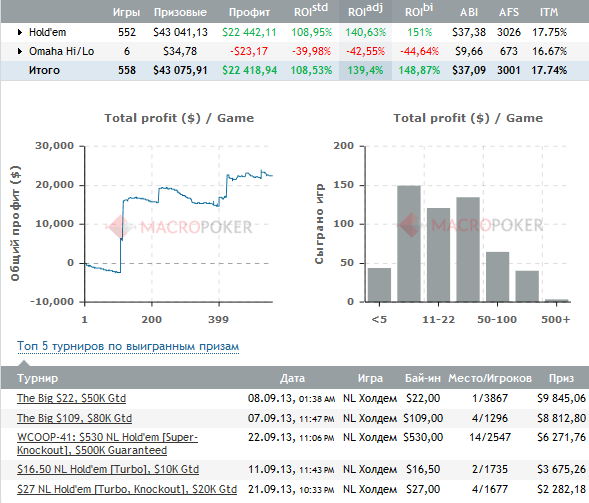Sort by the ITM column header
This screenshot has height=503, width=589.
coord(549,12)
